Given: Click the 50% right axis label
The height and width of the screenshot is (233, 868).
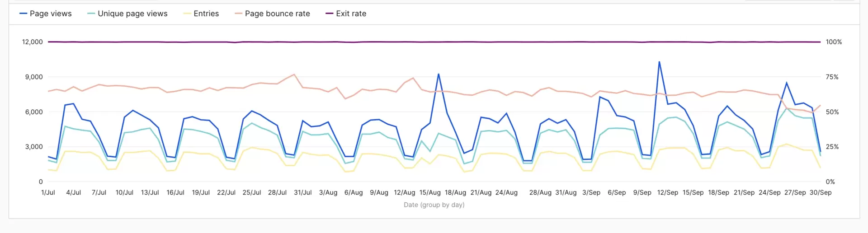Looking at the screenshot, I should [832, 112].
